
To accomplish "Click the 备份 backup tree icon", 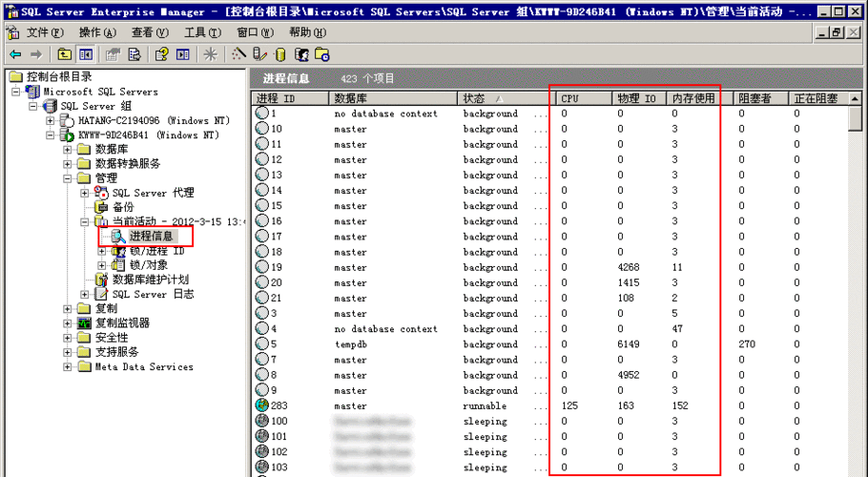I will pos(101,207).
